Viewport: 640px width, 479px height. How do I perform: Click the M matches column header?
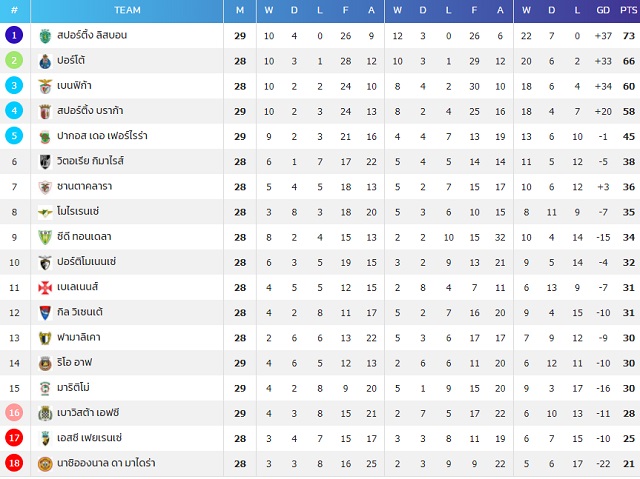240,10
